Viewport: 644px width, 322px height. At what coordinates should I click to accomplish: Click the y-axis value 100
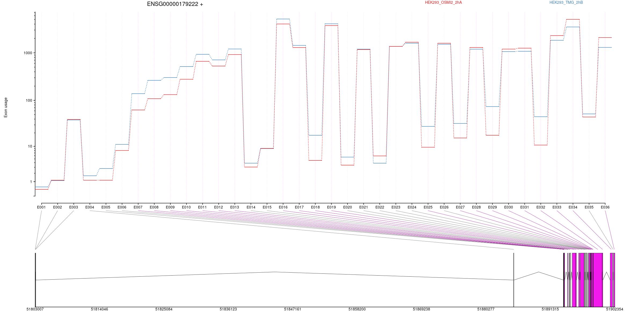point(29,101)
